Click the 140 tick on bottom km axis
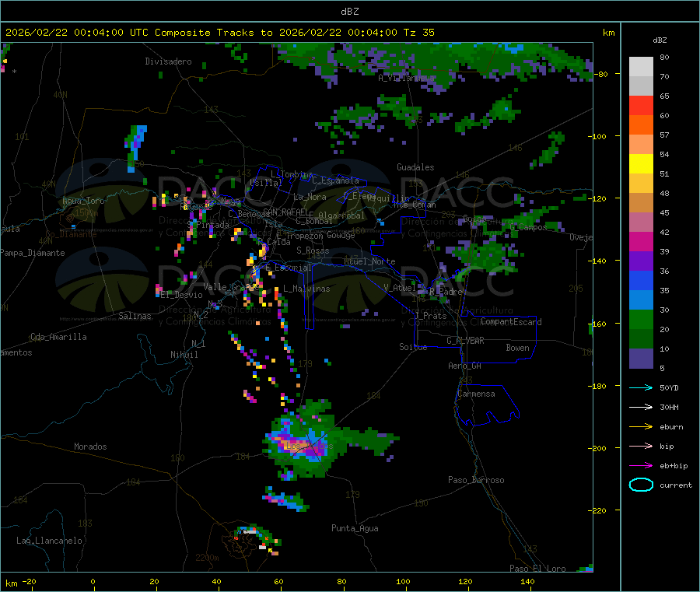The width and height of the screenshot is (700, 592). click(x=527, y=582)
